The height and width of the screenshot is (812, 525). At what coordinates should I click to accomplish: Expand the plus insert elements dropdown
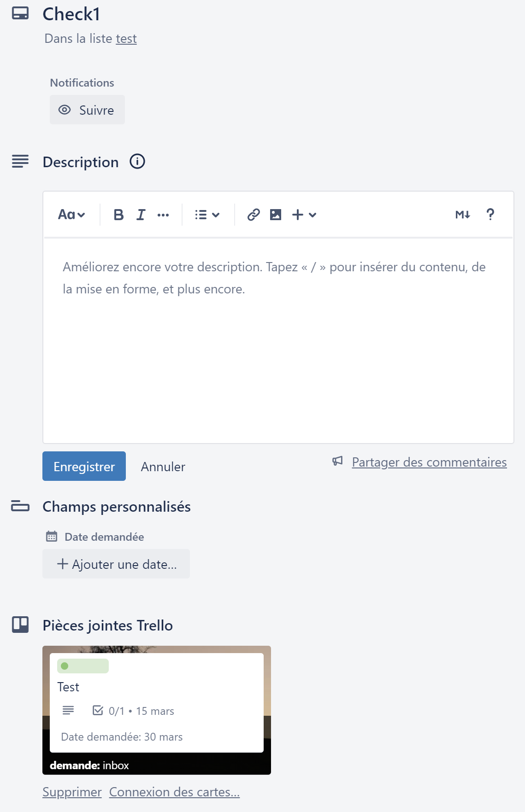tap(304, 215)
